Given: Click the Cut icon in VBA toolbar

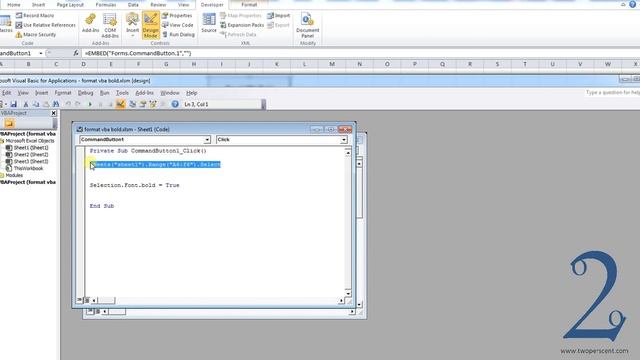Looking at the screenshot, I should [26, 104].
